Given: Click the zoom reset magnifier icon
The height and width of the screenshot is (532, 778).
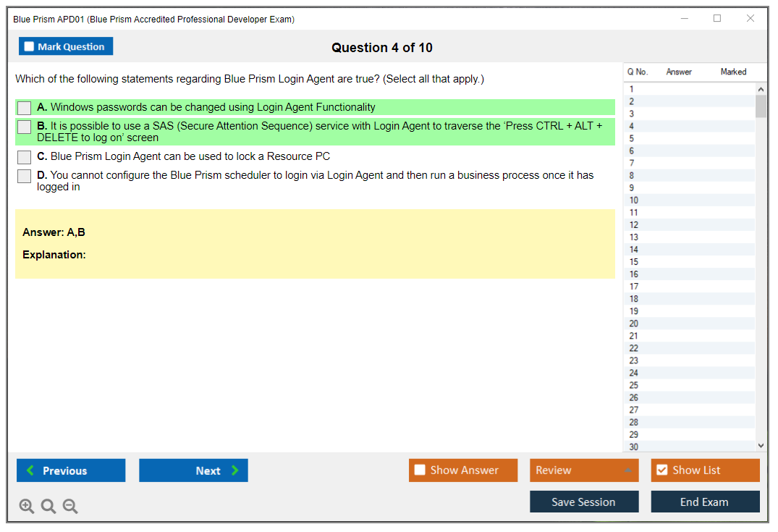Looking at the screenshot, I should point(48,507).
